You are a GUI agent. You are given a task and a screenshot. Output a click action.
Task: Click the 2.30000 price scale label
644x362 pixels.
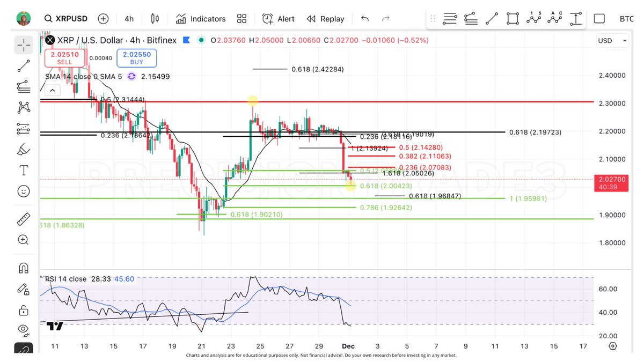tap(612, 104)
